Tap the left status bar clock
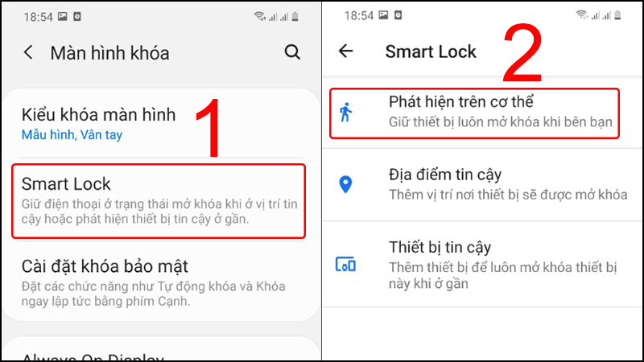 (x=38, y=17)
